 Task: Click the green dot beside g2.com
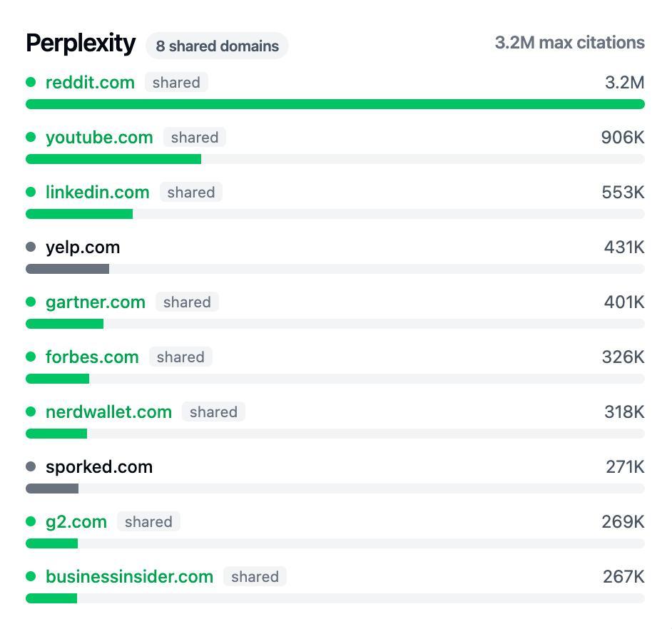click(31, 521)
